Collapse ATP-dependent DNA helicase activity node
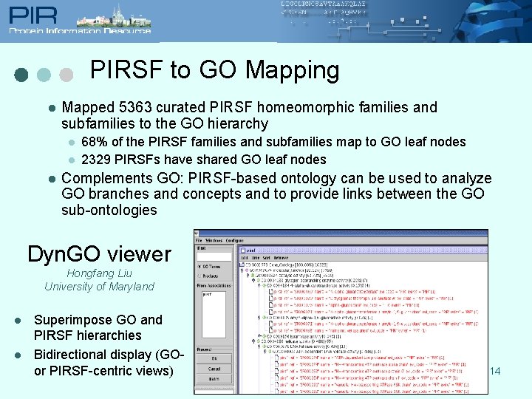Viewport: 532px width, 399px height. (265, 352)
